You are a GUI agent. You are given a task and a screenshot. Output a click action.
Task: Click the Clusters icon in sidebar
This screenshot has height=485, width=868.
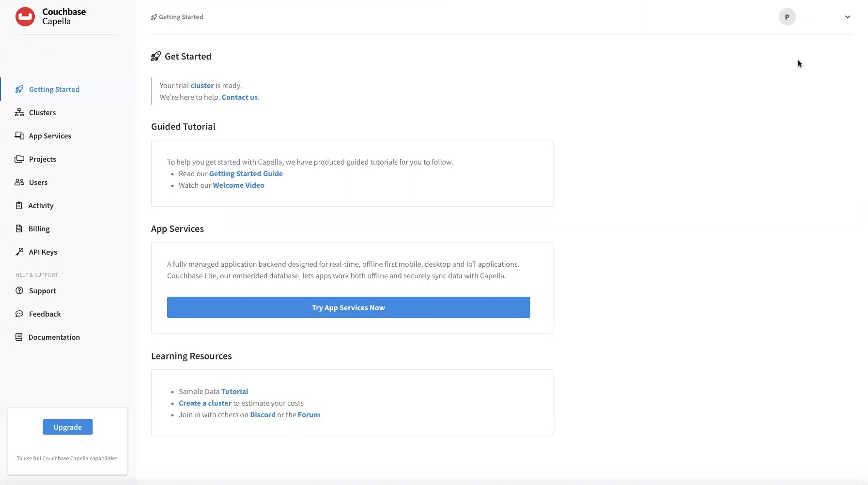pyautogui.click(x=19, y=113)
